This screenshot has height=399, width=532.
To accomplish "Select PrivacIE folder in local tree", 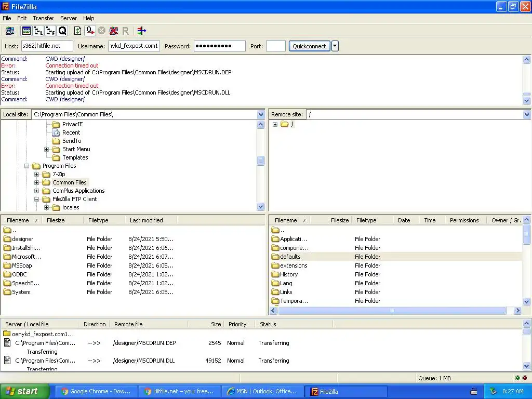I will coord(72,124).
